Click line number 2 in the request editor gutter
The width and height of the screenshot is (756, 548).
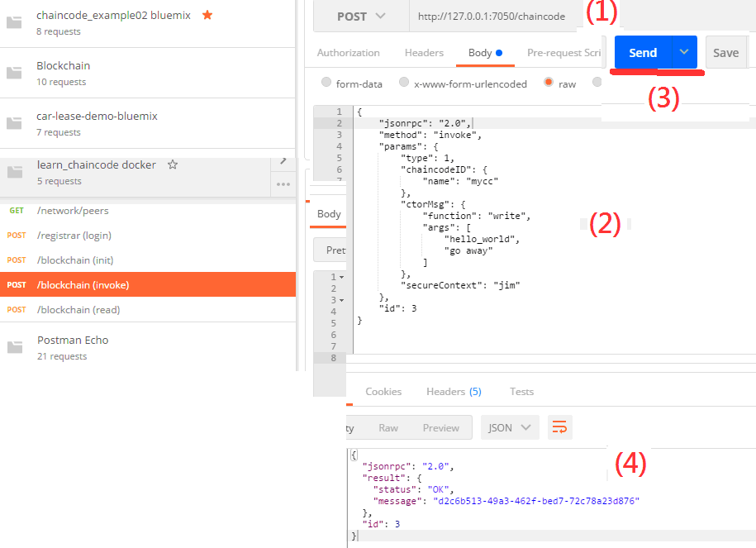pyautogui.click(x=339, y=123)
